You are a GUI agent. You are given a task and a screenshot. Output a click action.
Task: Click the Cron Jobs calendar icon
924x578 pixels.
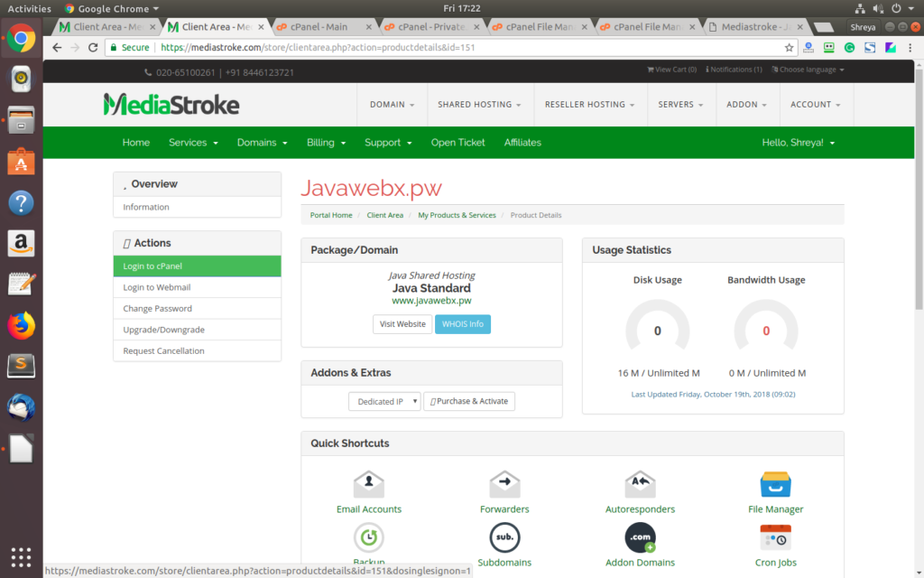[775, 537]
